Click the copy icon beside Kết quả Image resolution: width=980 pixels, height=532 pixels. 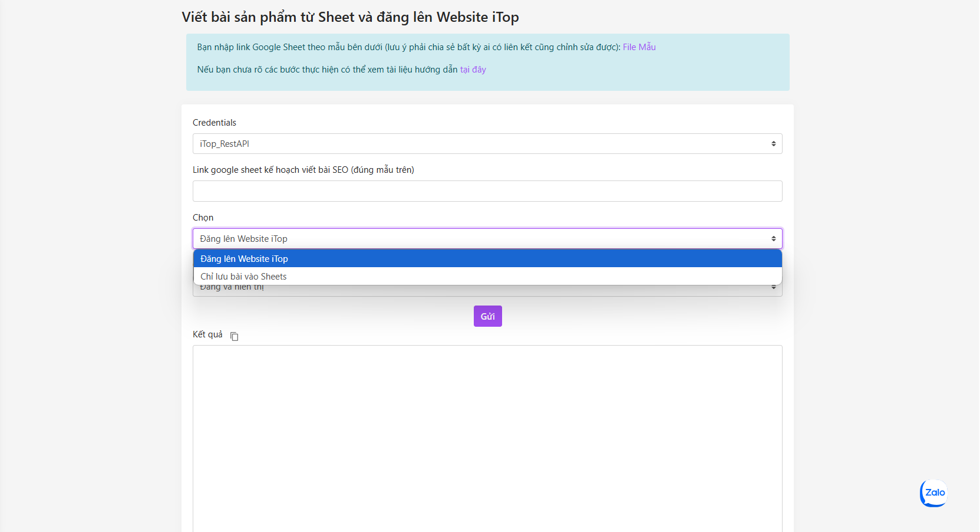pos(235,336)
